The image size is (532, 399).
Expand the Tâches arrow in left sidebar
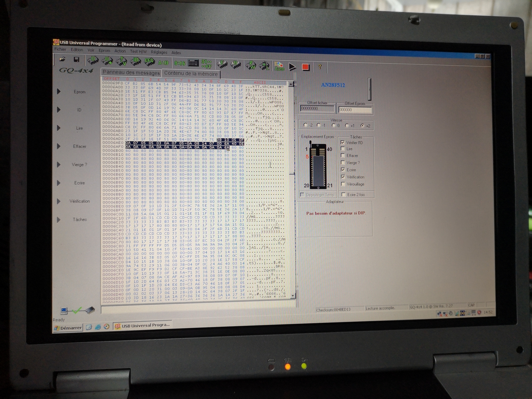pyautogui.click(x=59, y=219)
